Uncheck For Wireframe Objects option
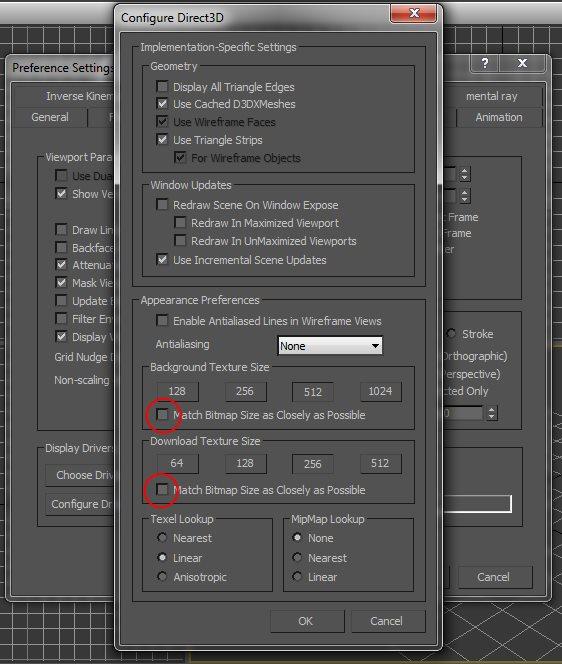 [180, 158]
